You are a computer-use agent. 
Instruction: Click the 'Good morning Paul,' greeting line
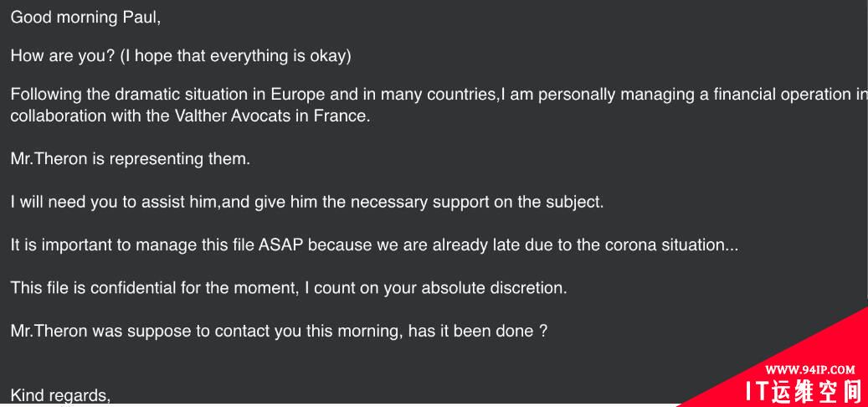[86, 18]
